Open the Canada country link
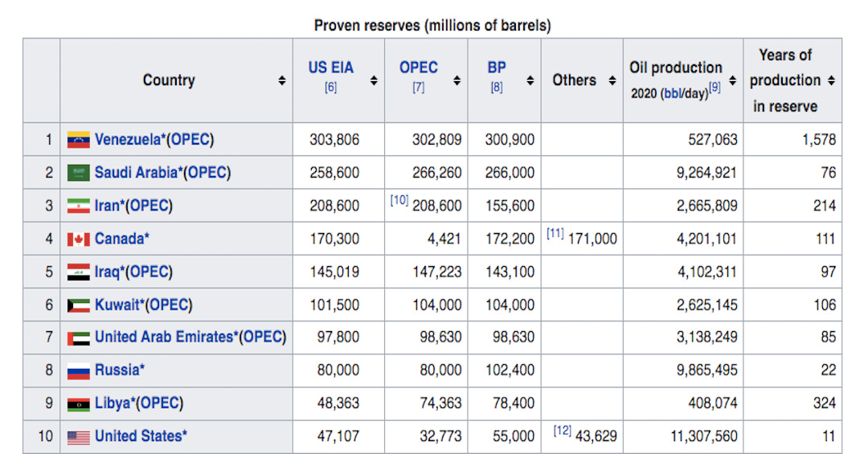868x454 pixels. tap(119, 239)
